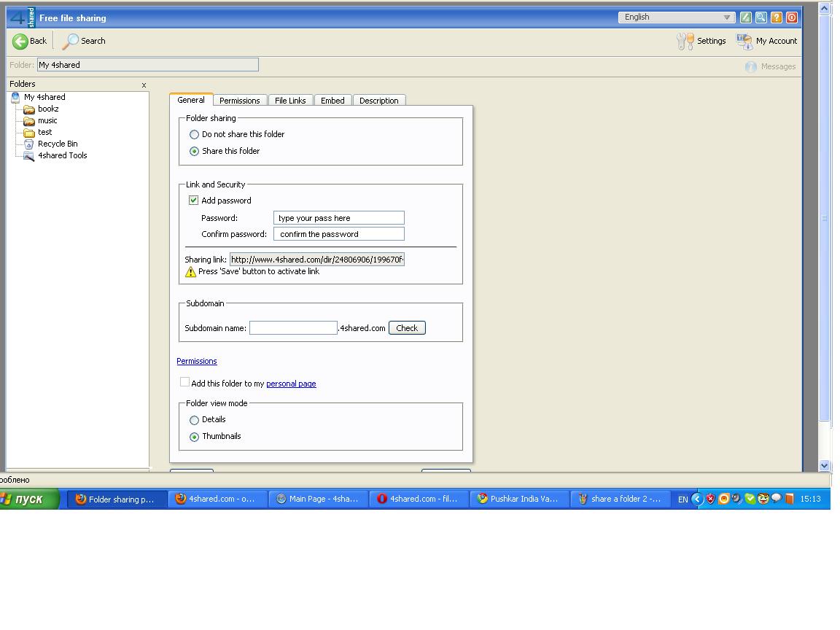Click the red shield security tray icon
Viewport: 840px width, 630px height.
710,499
